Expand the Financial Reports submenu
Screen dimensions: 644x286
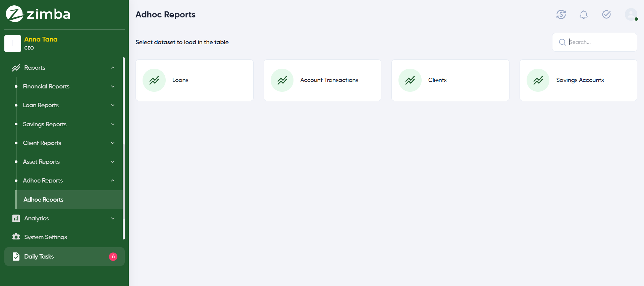(x=113, y=86)
